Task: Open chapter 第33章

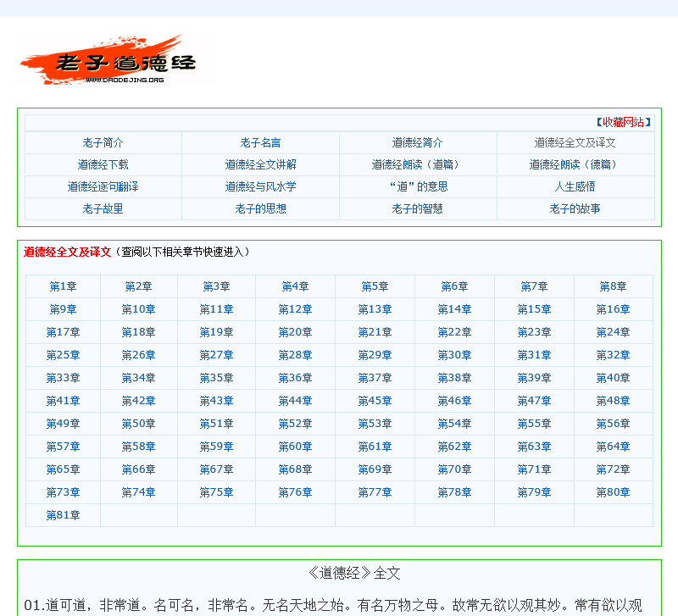Action: coord(63,378)
